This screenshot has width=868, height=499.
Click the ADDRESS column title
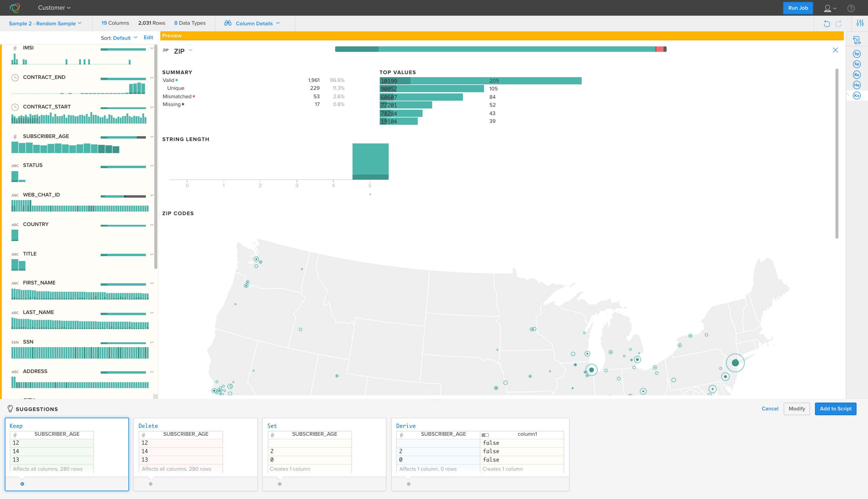[35, 372]
